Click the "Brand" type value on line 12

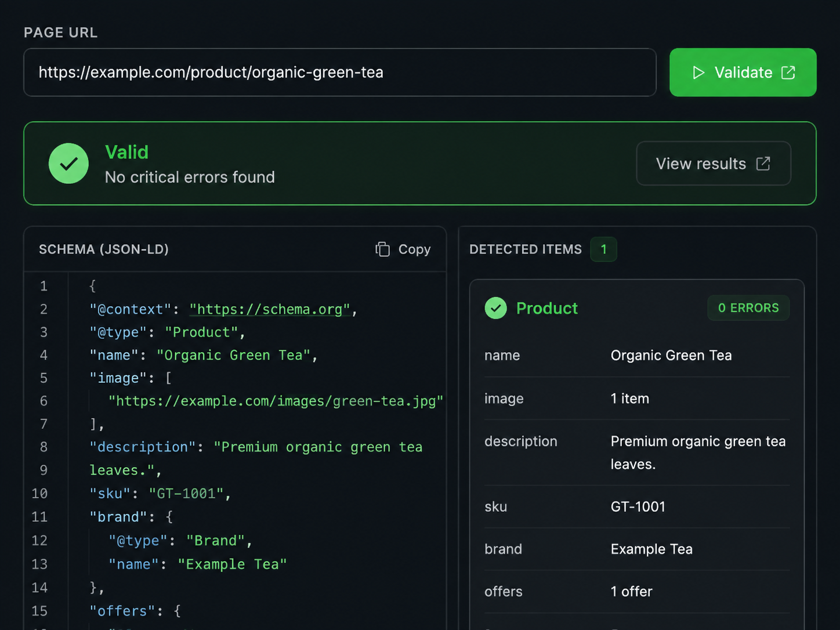(x=216, y=541)
